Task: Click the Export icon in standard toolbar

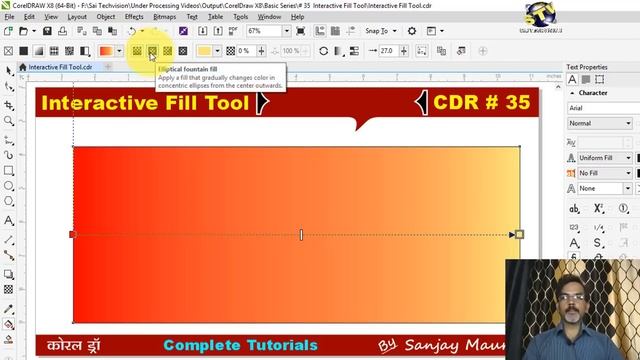Action: pos(218,31)
